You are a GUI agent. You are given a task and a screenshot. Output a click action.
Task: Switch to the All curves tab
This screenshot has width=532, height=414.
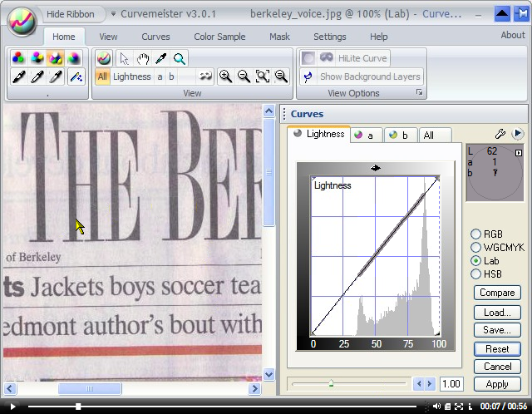click(x=436, y=135)
